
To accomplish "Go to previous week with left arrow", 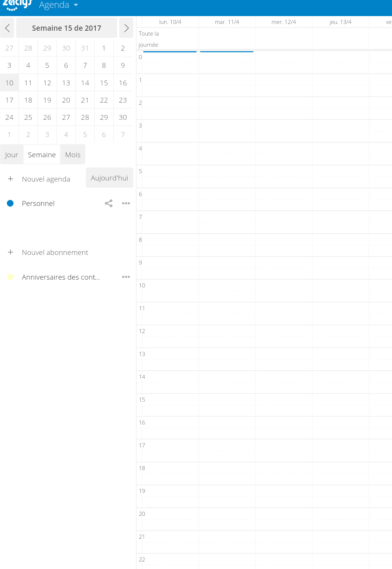I will click(7, 28).
